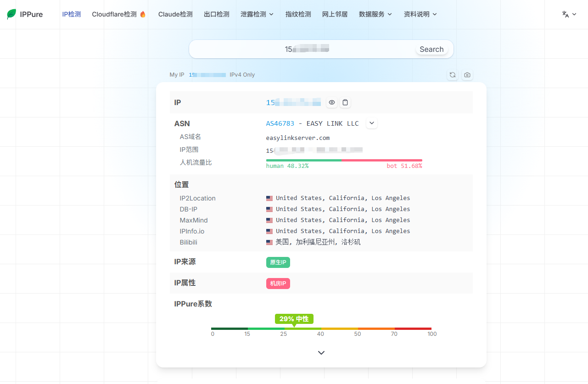Navigate to 指纹检测

click(x=298, y=14)
